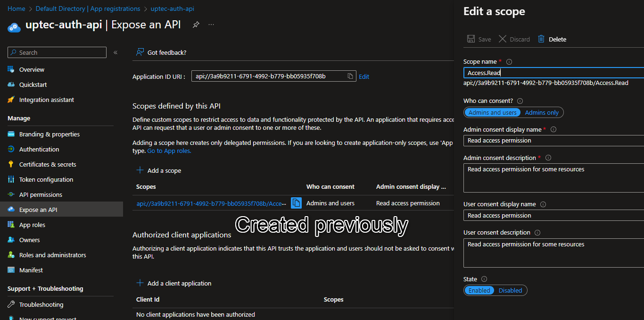Viewport: 644px width, 320px height.
Task: Click Add a scope button
Action: [x=159, y=170]
